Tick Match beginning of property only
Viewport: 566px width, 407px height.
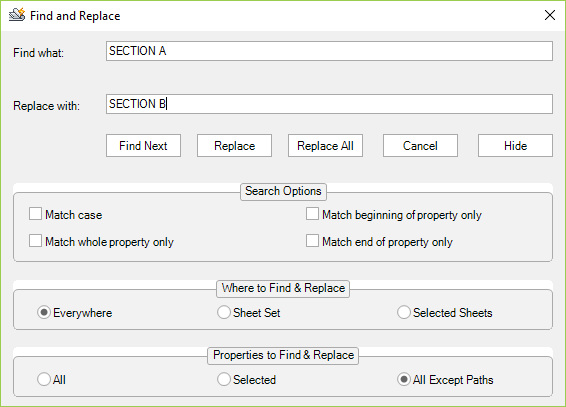(x=312, y=214)
